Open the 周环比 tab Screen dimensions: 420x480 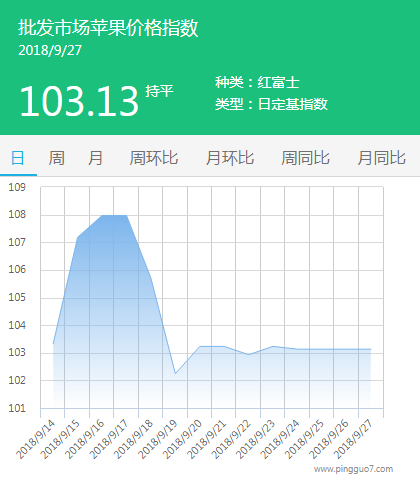click(154, 158)
